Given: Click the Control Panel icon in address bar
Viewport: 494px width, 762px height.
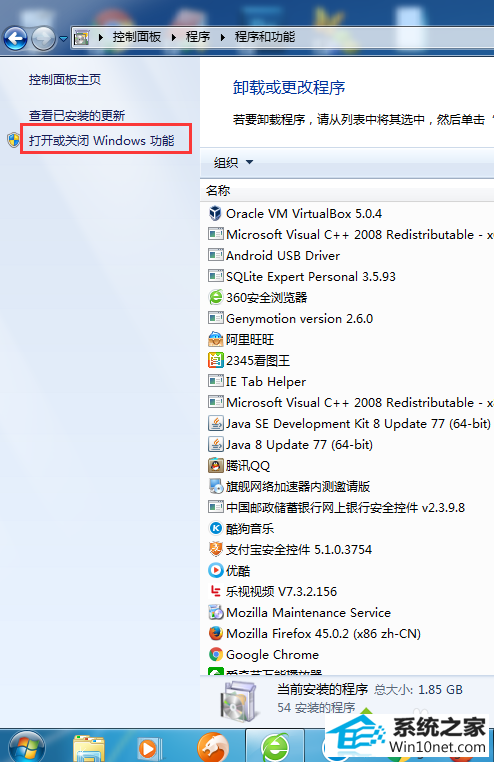Looking at the screenshot, I should [82, 37].
